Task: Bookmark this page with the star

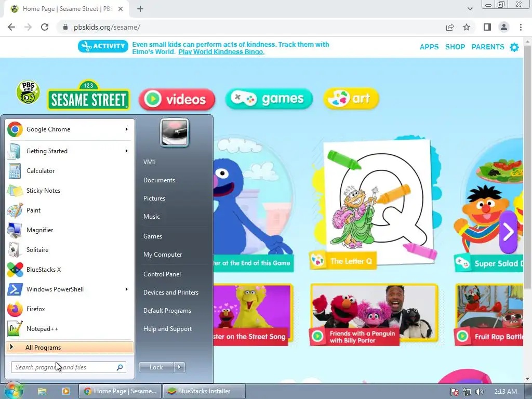Action: click(x=467, y=27)
